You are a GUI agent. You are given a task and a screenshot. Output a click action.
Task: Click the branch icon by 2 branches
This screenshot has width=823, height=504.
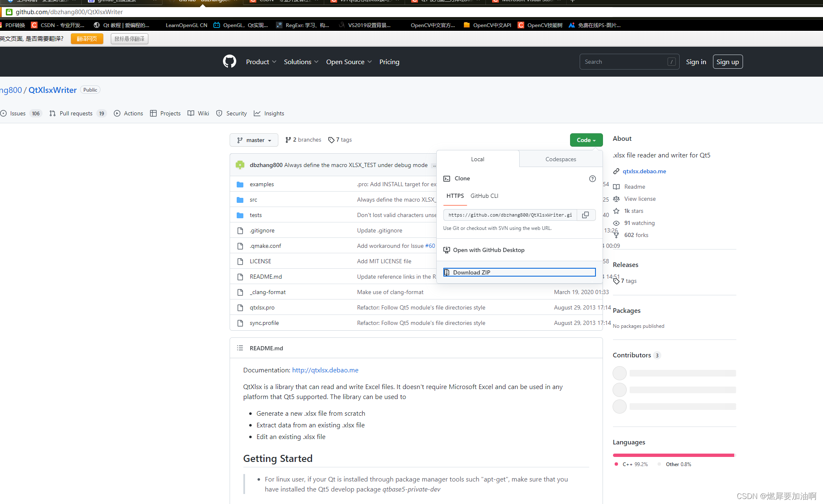point(288,140)
